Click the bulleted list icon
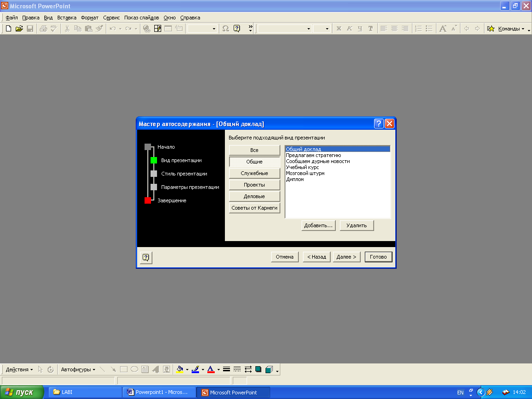Image resolution: width=532 pixels, height=399 pixels. click(429, 29)
